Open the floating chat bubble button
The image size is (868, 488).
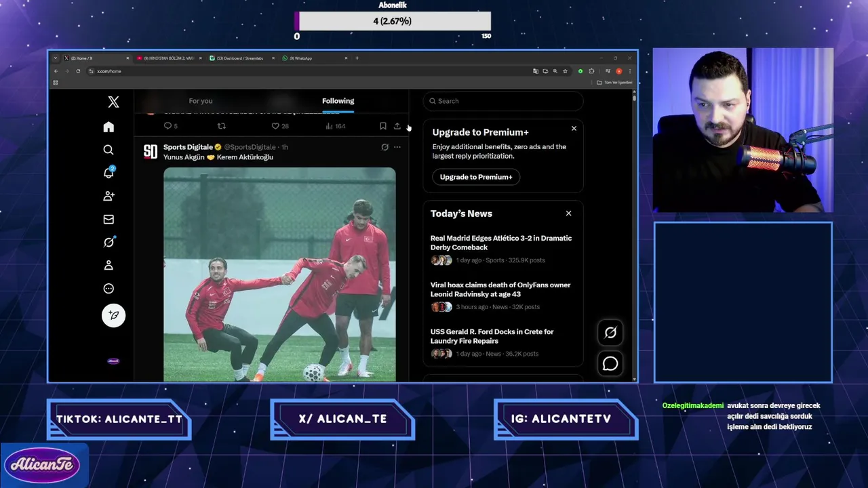(x=610, y=364)
